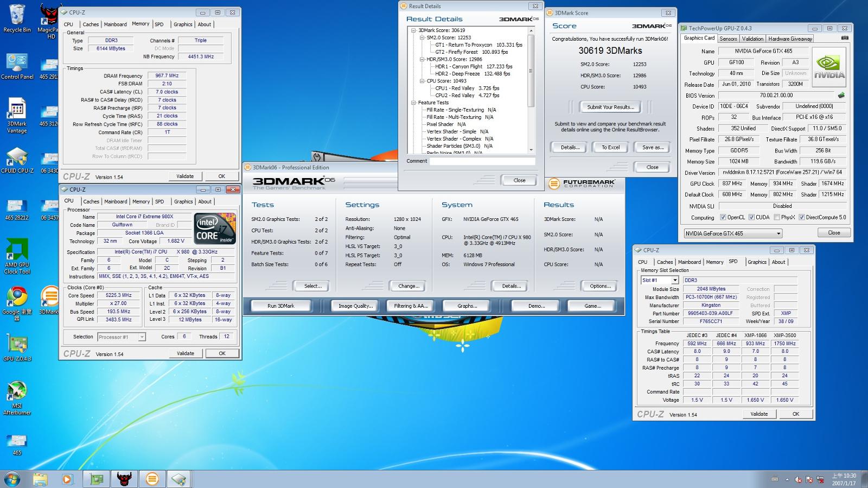
Task: Open Windows Media Player from taskbar
Action: pos(67,479)
